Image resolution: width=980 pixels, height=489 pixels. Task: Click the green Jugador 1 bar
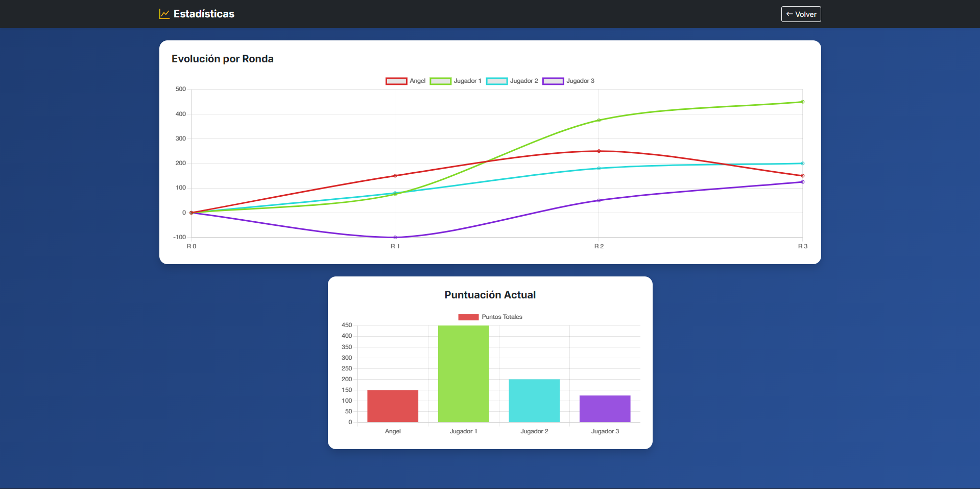[463, 374]
